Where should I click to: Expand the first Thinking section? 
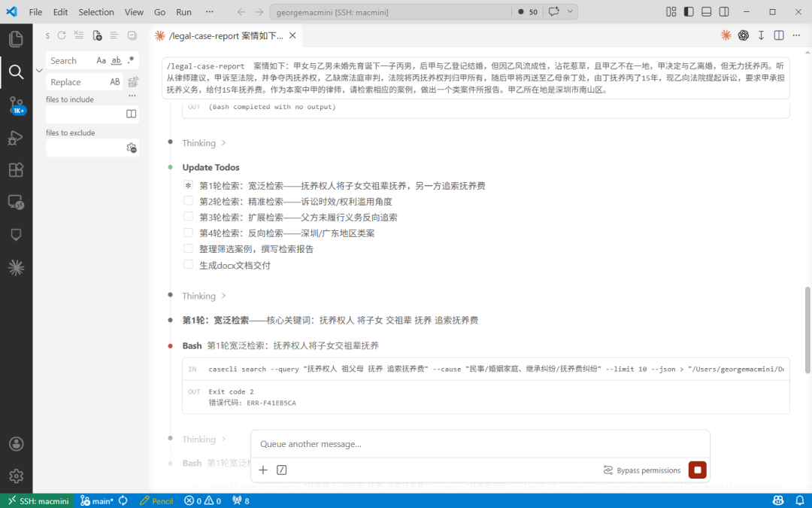point(204,143)
